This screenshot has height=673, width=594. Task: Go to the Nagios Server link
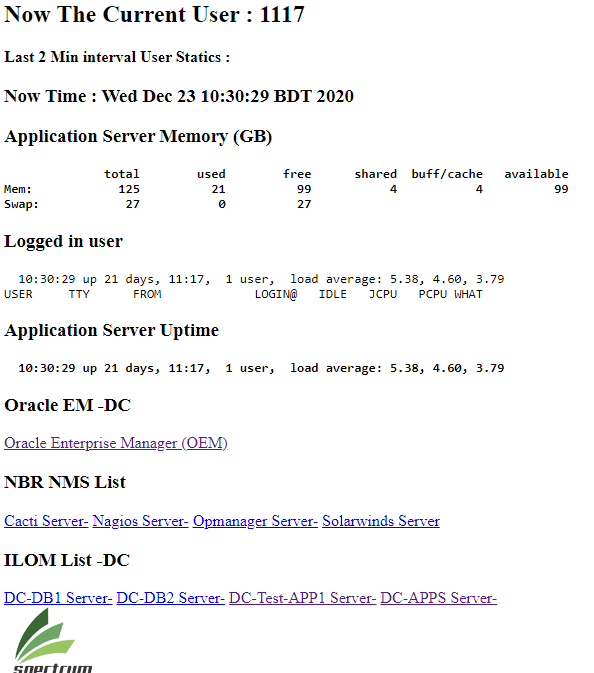tap(140, 521)
